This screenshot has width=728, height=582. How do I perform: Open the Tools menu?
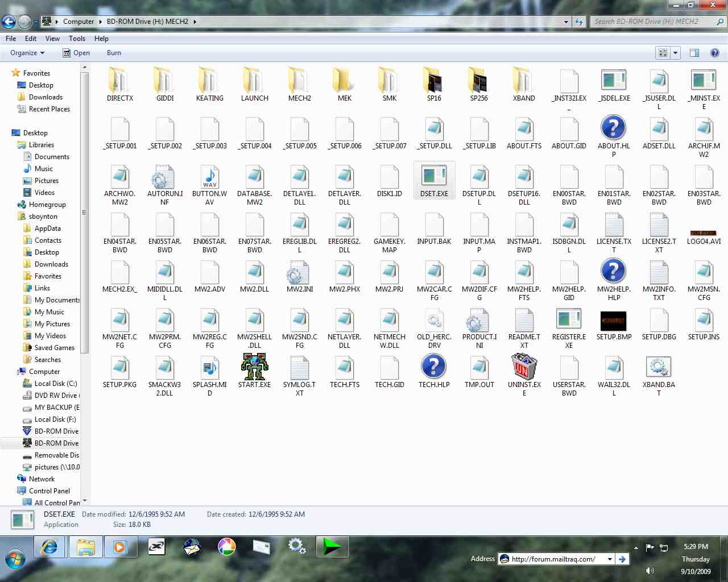tap(77, 38)
